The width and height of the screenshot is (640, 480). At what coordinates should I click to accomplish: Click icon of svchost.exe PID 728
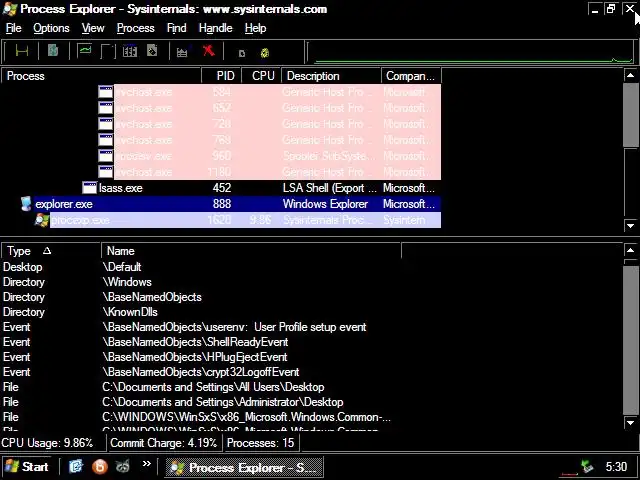105,124
